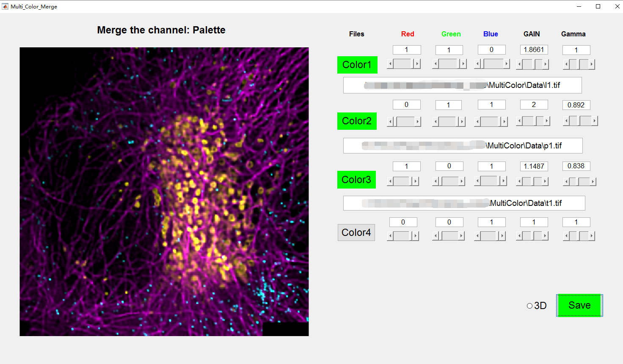Click Color2 Gamma slider left arrow
Screen dimensions: 623x364
[566, 121]
